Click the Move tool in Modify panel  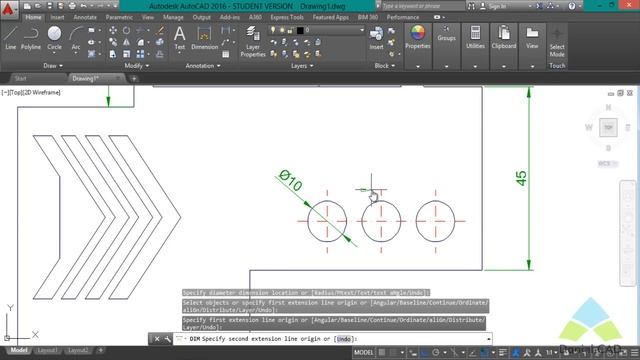(113, 30)
